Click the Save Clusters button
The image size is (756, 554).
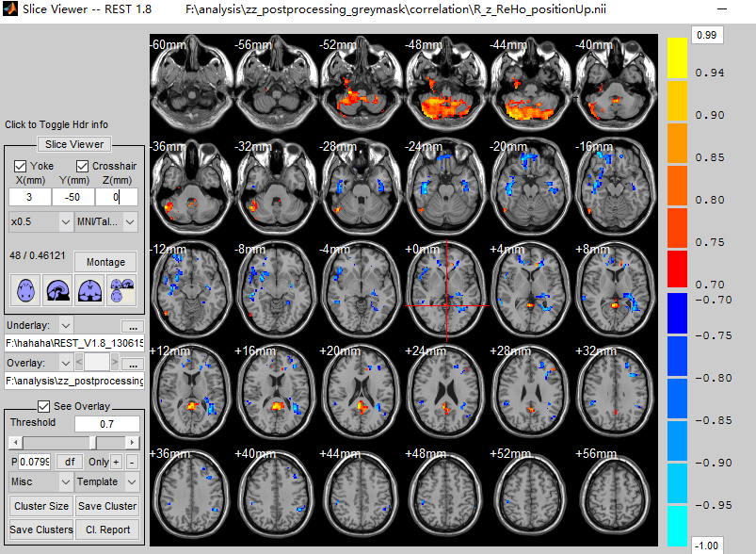41,530
